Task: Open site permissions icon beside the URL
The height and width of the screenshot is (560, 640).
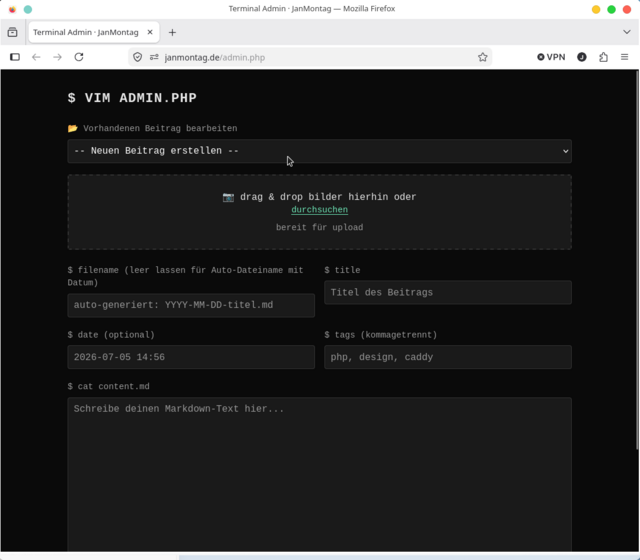Action: pyautogui.click(x=154, y=57)
